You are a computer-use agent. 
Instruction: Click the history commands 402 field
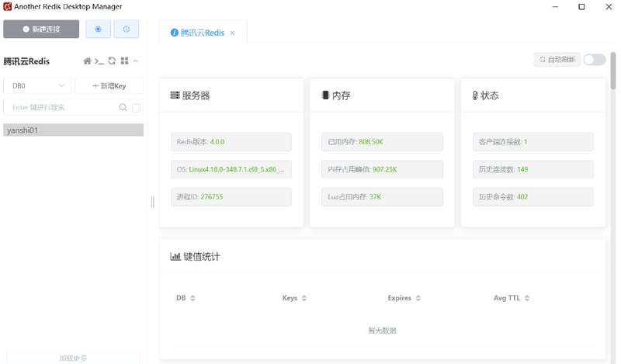pos(533,197)
